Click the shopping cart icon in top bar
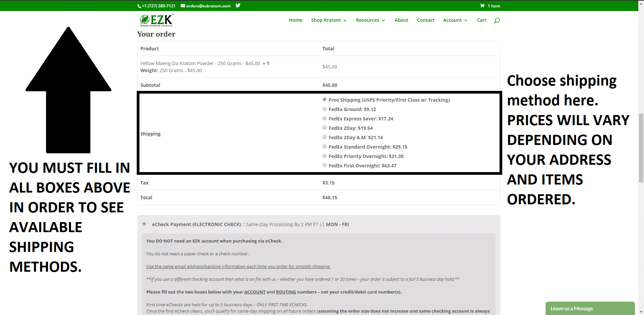This screenshot has width=644, height=315. [482, 6]
